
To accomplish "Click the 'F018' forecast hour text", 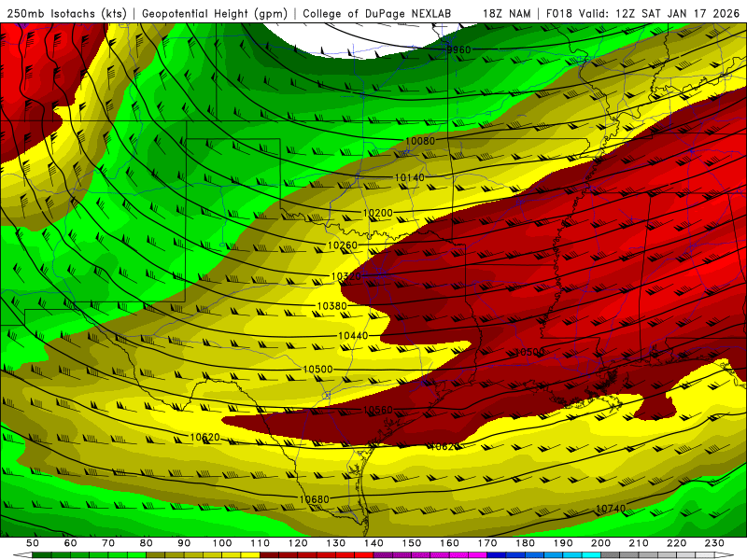I will pyautogui.click(x=558, y=13).
